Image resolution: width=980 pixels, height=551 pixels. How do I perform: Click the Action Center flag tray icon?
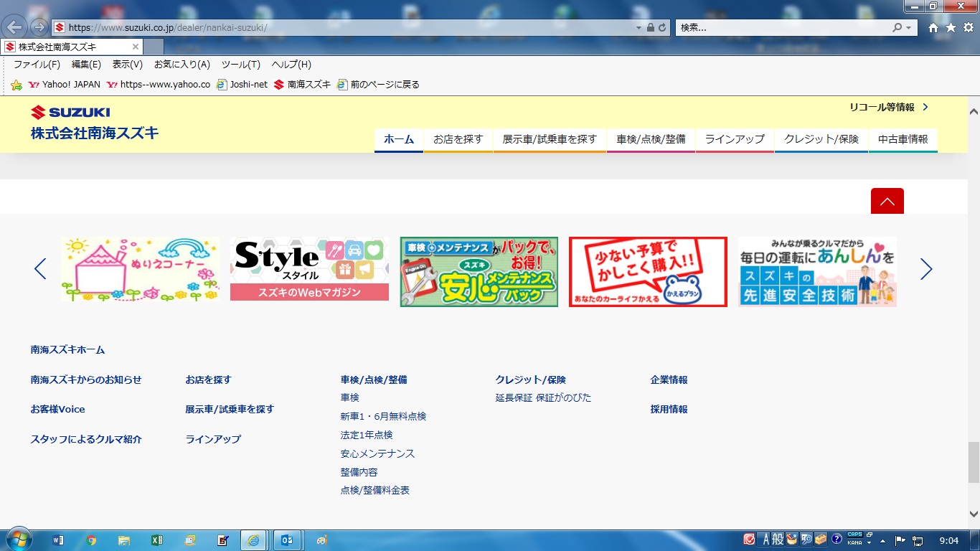point(900,540)
